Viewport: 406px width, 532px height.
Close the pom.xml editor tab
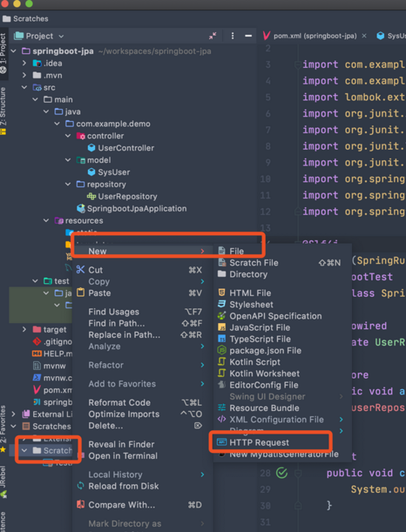(364, 35)
